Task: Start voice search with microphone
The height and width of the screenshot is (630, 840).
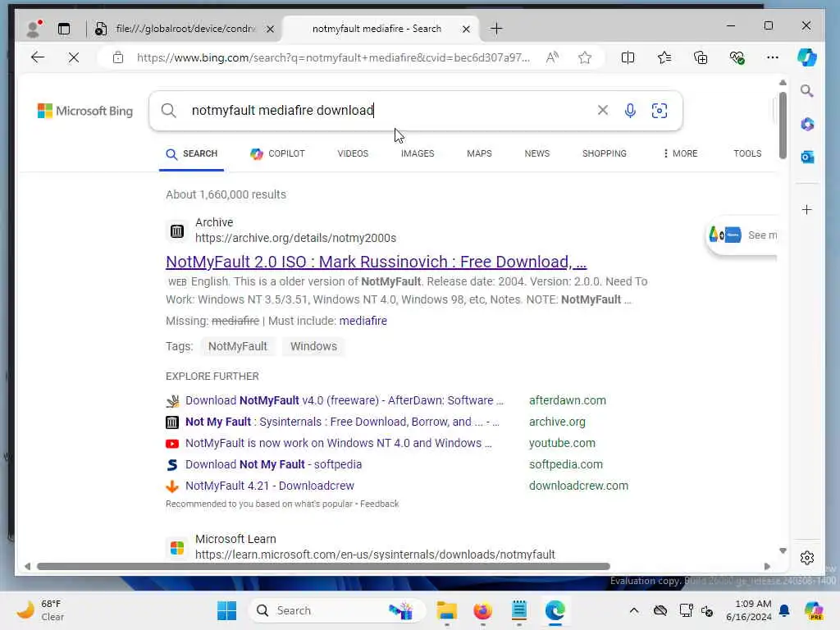Action: (x=630, y=111)
